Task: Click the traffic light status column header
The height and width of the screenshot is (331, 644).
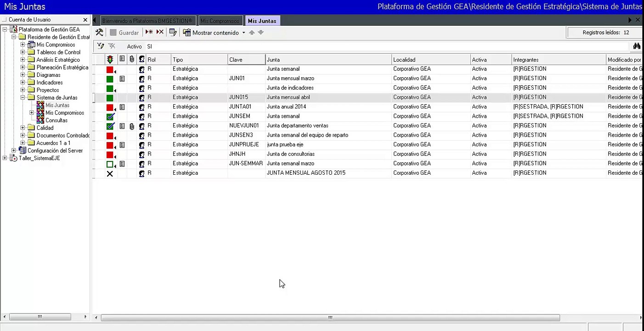Action: (110, 59)
